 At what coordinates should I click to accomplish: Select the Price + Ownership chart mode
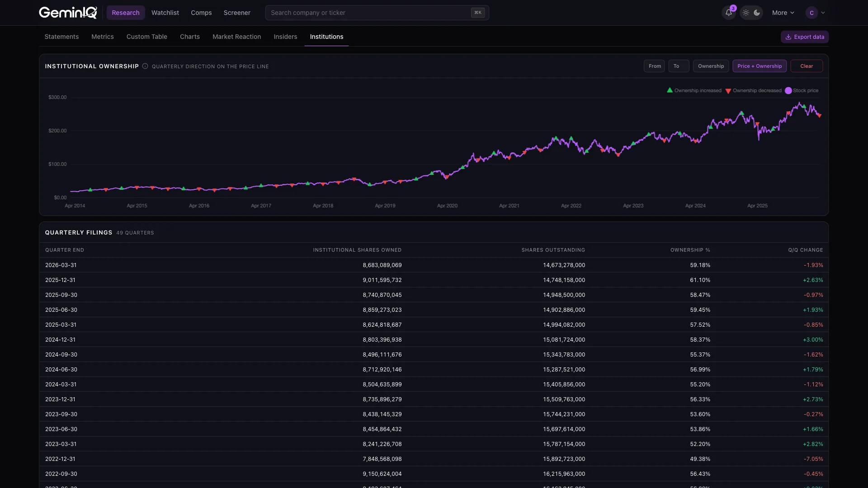(759, 66)
